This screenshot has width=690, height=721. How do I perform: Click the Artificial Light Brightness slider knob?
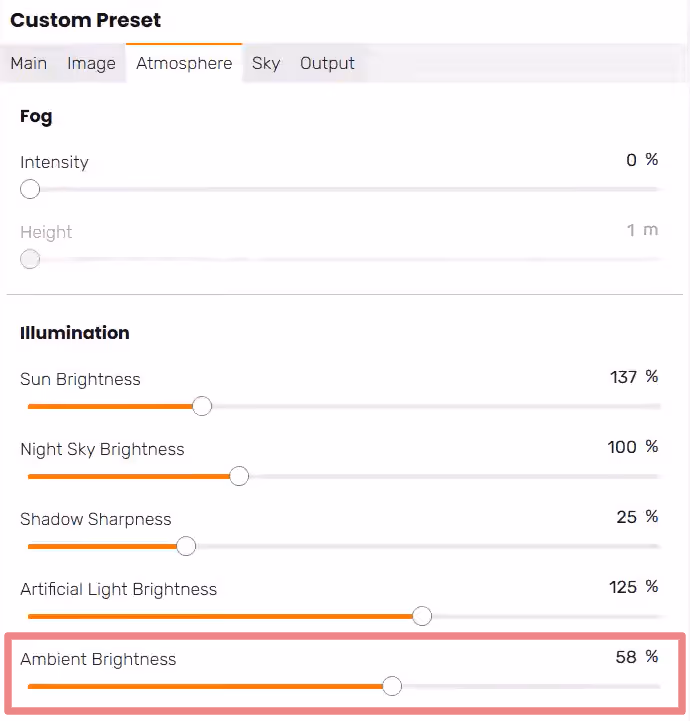pyautogui.click(x=422, y=616)
